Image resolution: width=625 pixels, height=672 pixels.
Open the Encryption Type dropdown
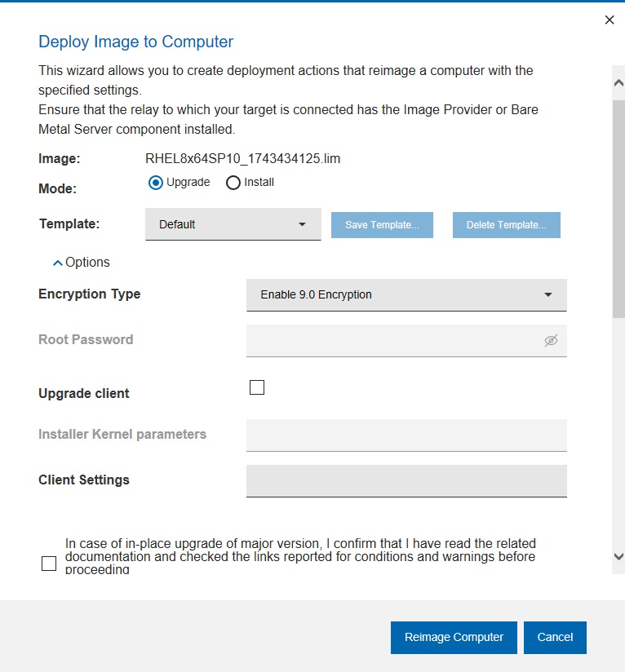406,294
